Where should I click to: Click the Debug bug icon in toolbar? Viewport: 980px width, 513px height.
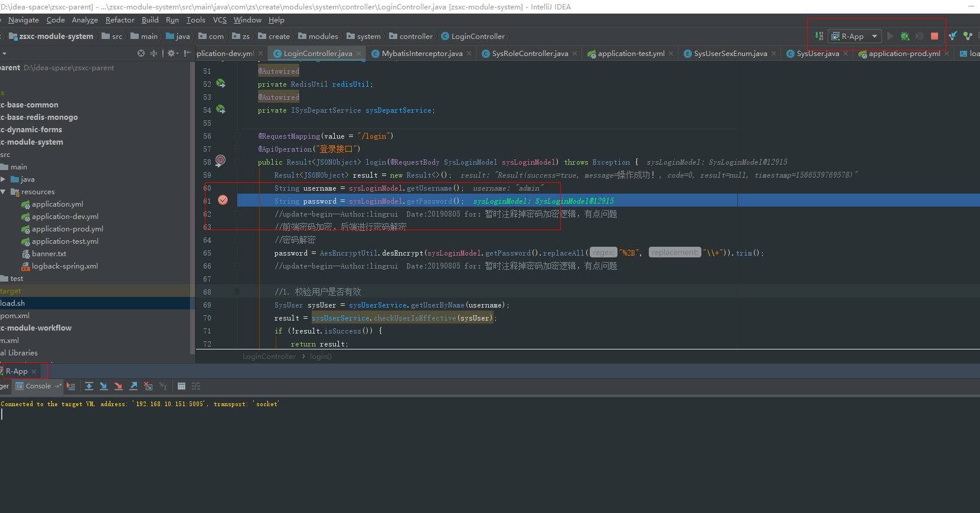click(904, 36)
